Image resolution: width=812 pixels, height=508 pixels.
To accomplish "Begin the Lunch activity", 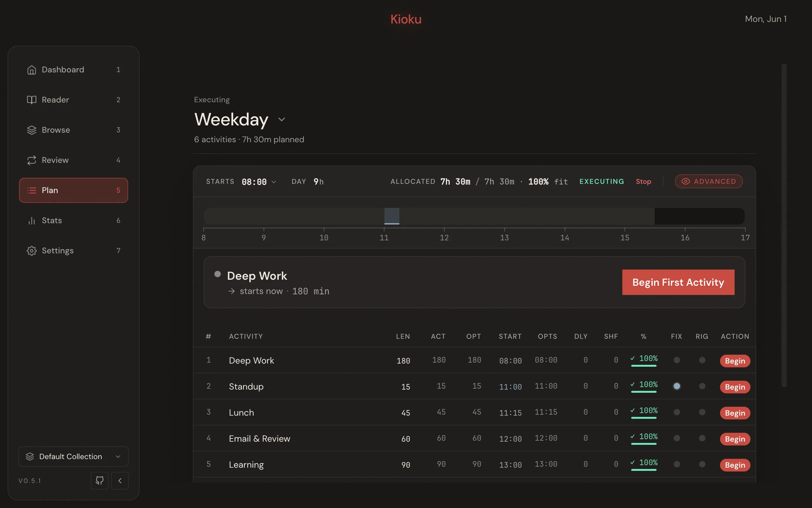I will (x=735, y=413).
